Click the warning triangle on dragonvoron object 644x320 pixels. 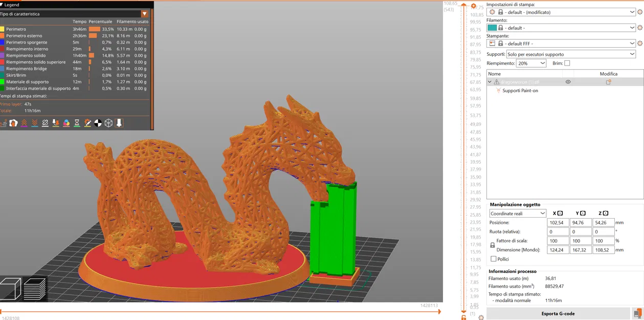pos(496,82)
